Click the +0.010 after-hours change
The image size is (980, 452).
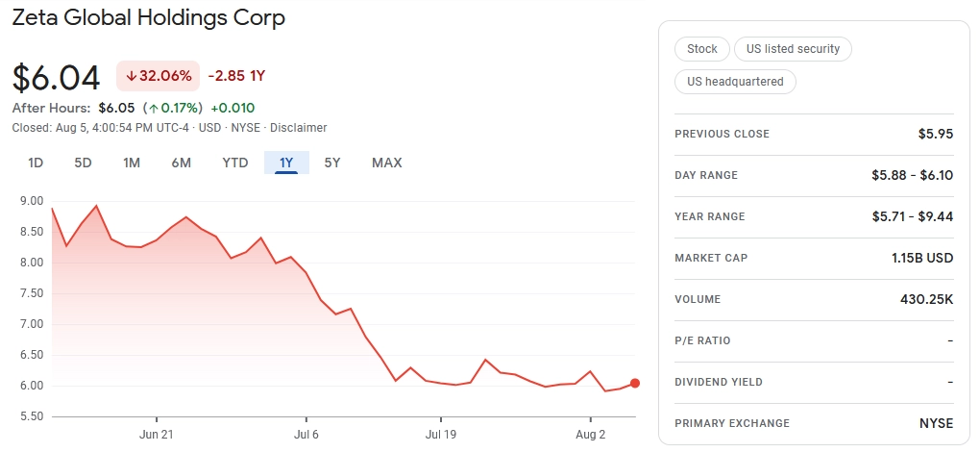pyautogui.click(x=233, y=108)
